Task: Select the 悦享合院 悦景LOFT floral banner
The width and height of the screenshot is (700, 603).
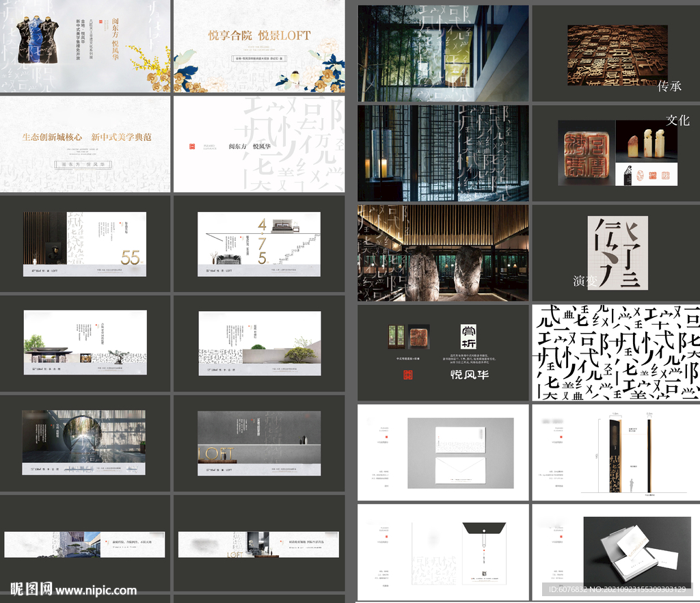Action: point(259,46)
